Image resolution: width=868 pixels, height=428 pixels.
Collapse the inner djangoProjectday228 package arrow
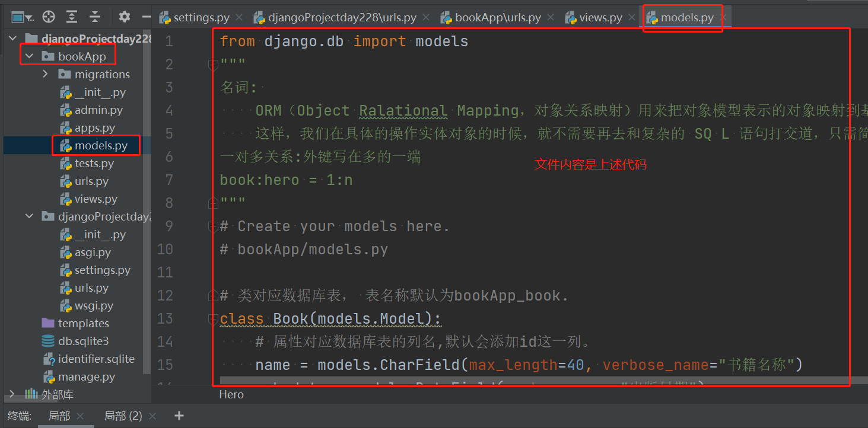[x=30, y=217]
